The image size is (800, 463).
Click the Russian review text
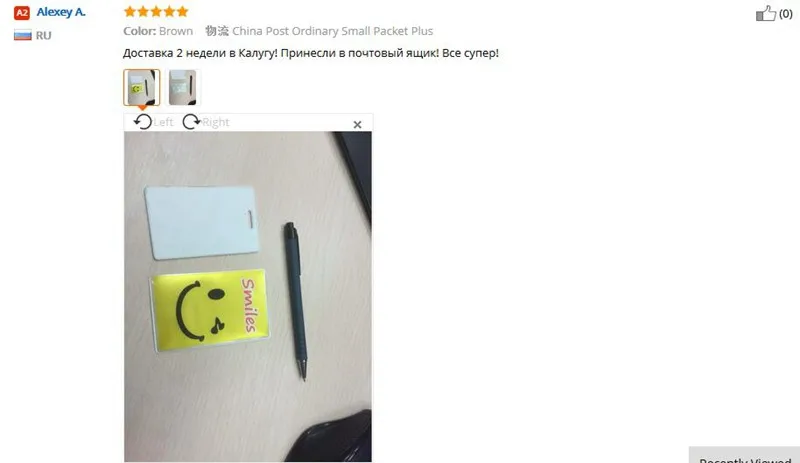point(311,53)
